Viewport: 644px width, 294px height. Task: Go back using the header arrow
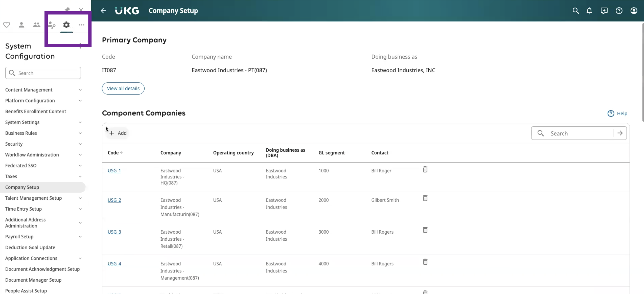click(x=103, y=11)
